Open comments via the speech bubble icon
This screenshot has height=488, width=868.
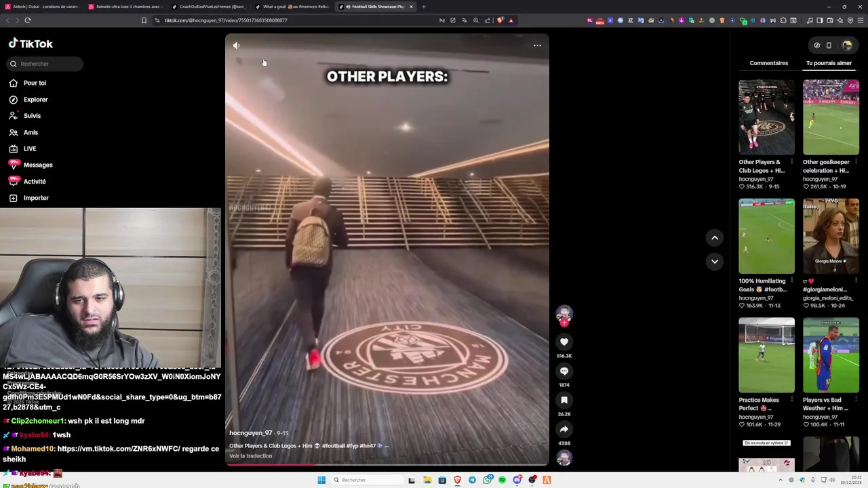tap(564, 371)
